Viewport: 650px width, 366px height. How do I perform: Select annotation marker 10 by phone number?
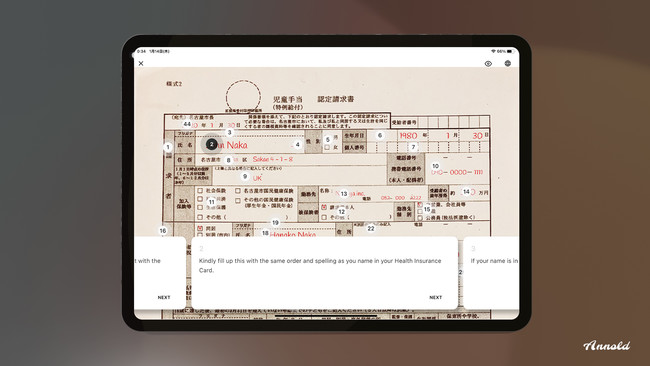(435, 166)
